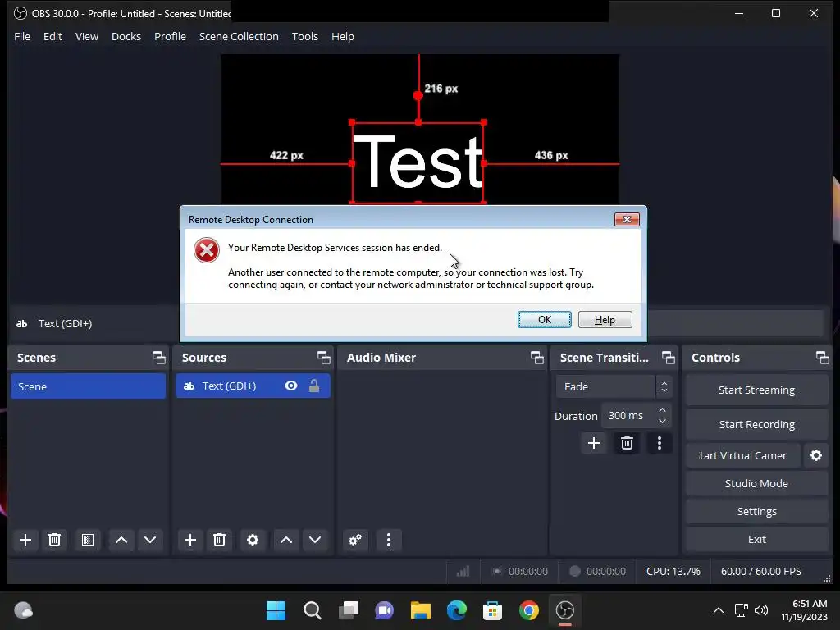Viewport: 840px width, 630px height.
Task: Show hidden tray icons chevron
Action: pyautogui.click(x=719, y=610)
